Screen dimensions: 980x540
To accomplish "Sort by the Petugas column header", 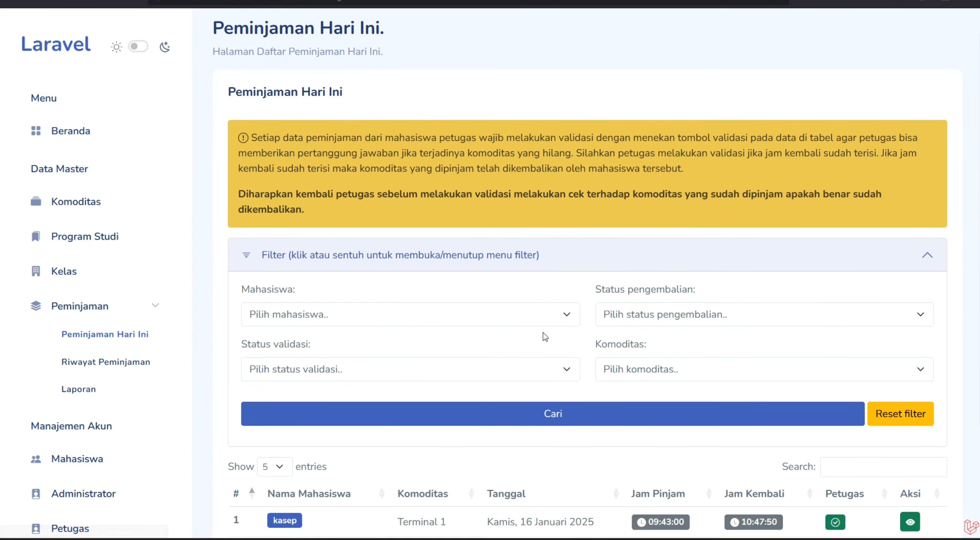I will coord(856,494).
